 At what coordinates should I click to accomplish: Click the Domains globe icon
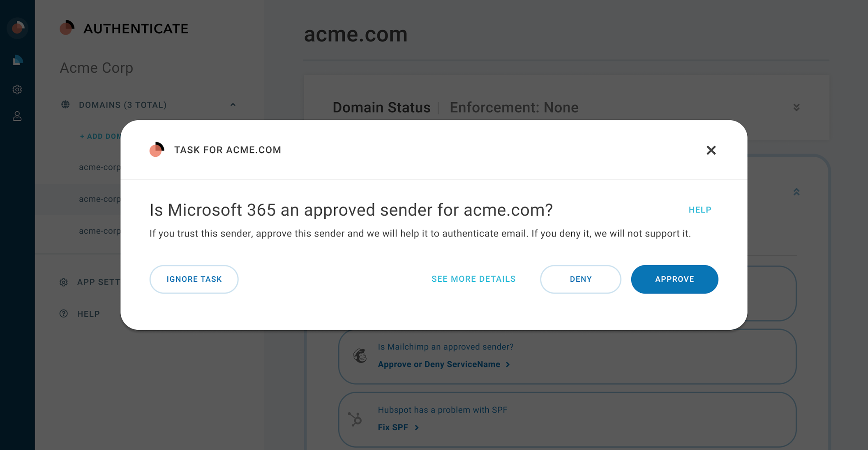65,105
